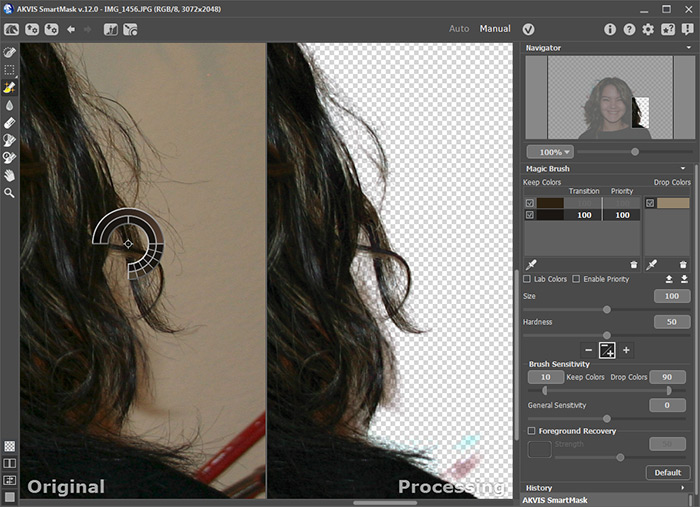The width and height of the screenshot is (700, 507).
Task: Pick Keep Colors with the eyedropper
Action: [531, 265]
